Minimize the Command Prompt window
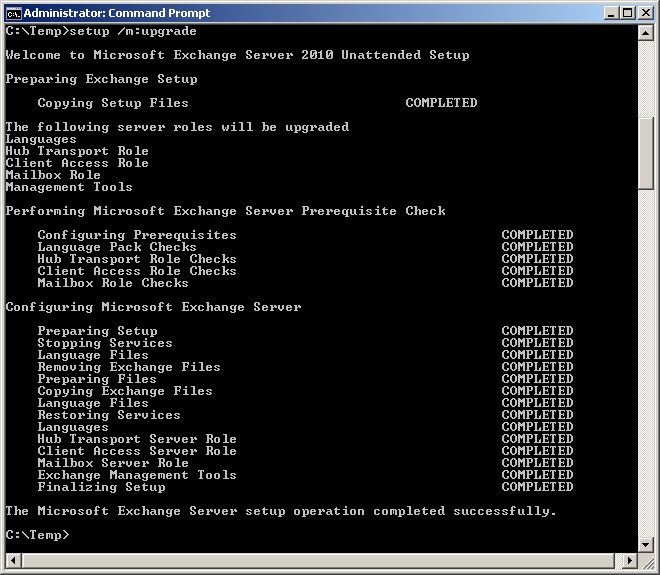 pyautogui.click(x=609, y=13)
